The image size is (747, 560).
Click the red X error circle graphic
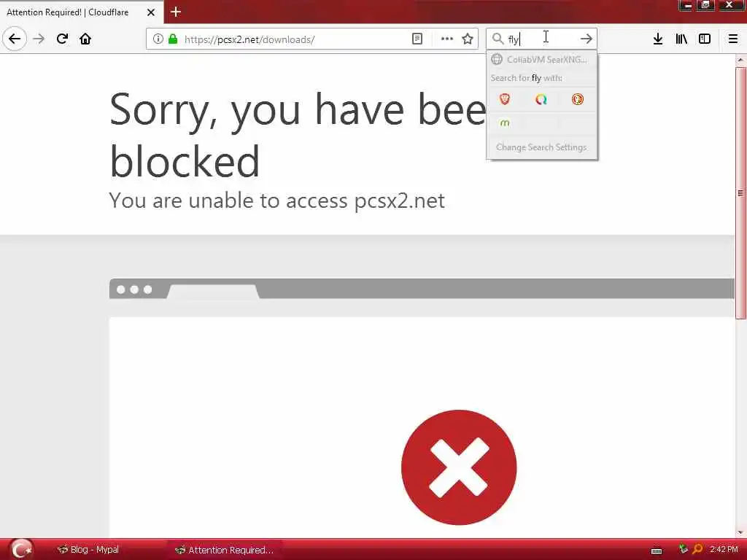(459, 467)
